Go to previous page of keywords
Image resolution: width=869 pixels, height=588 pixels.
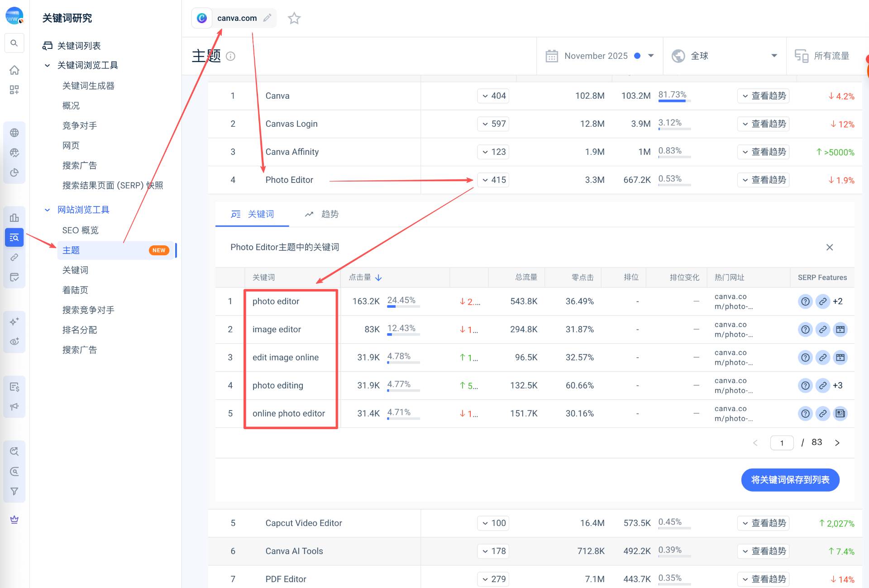pyautogui.click(x=755, y=443)
